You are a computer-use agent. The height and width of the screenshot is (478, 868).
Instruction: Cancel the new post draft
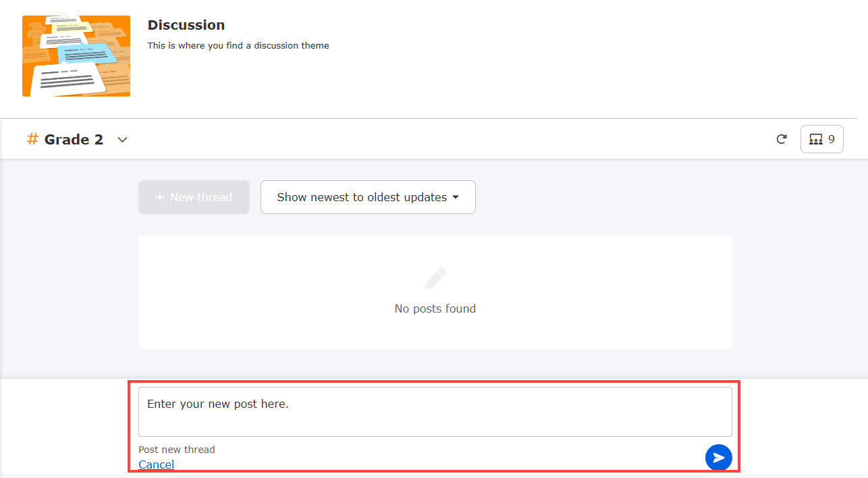tap(156, 464)
